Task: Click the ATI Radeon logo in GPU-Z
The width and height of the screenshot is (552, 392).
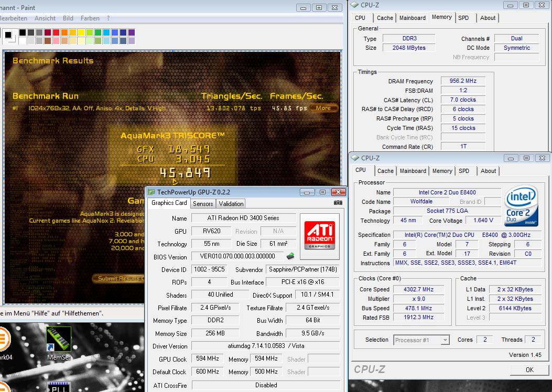Action: coord(319,235)
